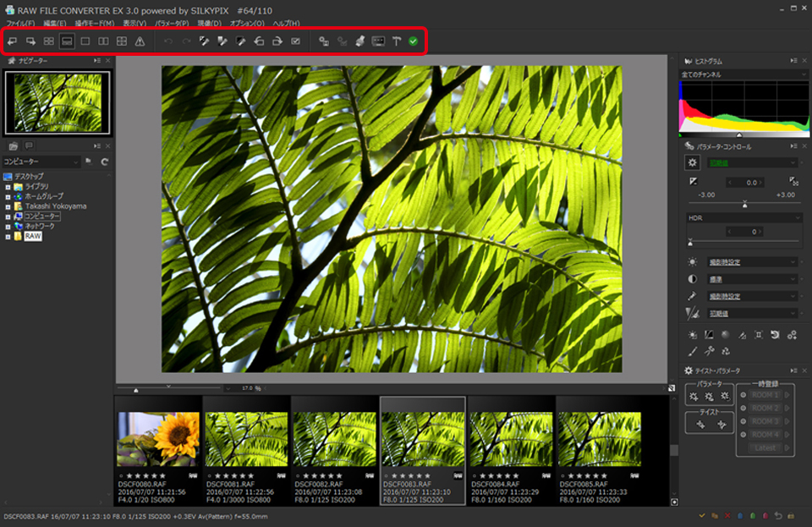The height and width of the screenshot is (527, 812).
Task: Toggle selection dot on DSCF0085.RAF thumbnail
Action: pos(563,475)
